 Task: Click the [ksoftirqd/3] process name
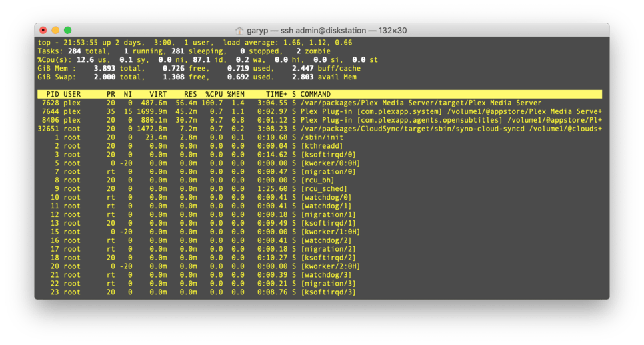click(x=328, y=292)
